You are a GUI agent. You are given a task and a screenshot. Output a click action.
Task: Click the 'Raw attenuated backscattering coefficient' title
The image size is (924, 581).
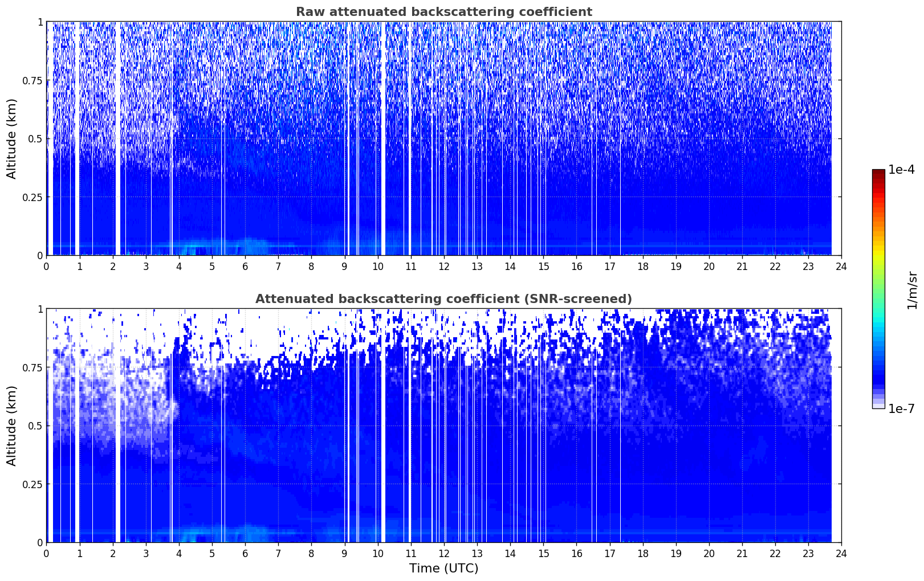(443, 12)
